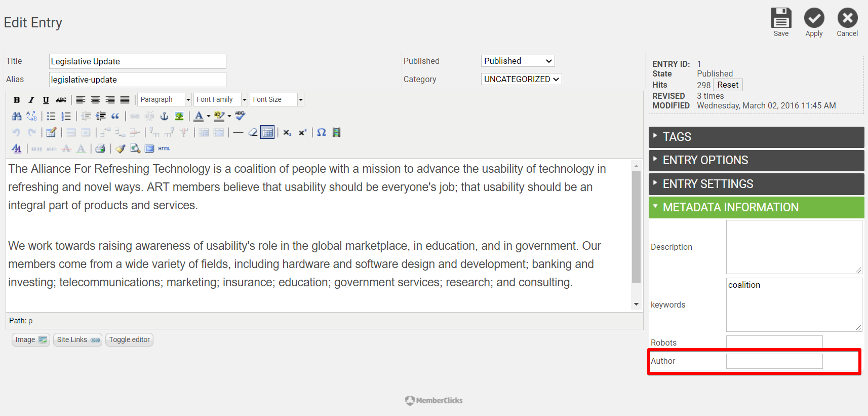Insert an anchor with the anchor icon
Image resolution: width=868 pixels, height=416 pixels.
(x=164, y=116)
